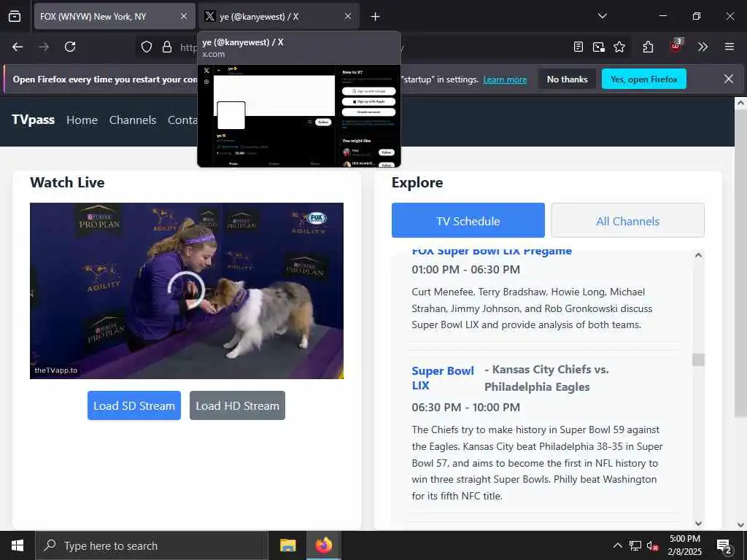Viewport: 747px width, 560px height.
Task: Click page scrollbar down arrow
Action: pos(740,525)
